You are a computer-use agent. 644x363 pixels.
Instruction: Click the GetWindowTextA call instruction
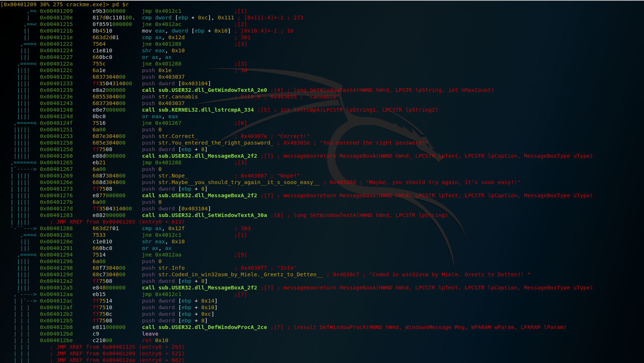[x=204, y=90]
